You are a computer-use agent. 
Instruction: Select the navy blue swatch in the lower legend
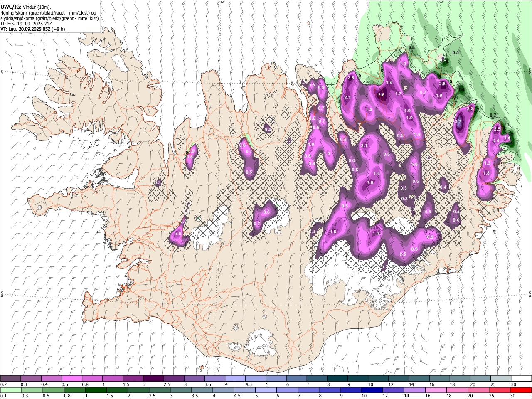point(372,390)
